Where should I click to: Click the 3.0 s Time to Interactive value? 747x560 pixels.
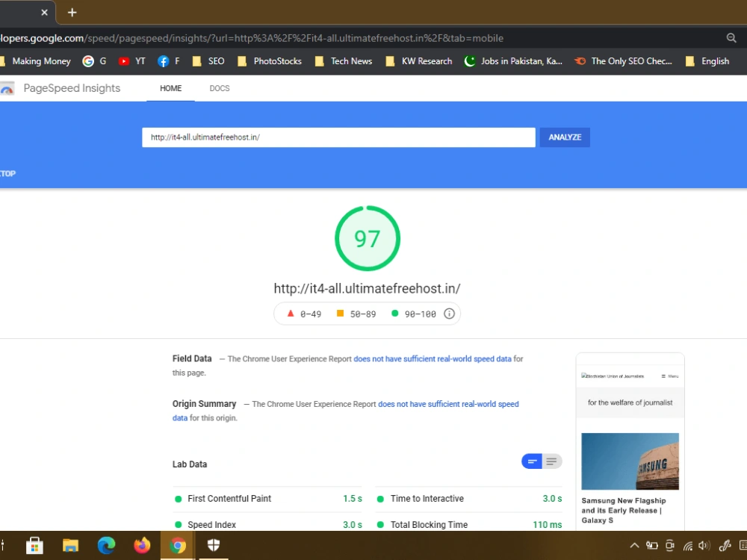point(552,499)
